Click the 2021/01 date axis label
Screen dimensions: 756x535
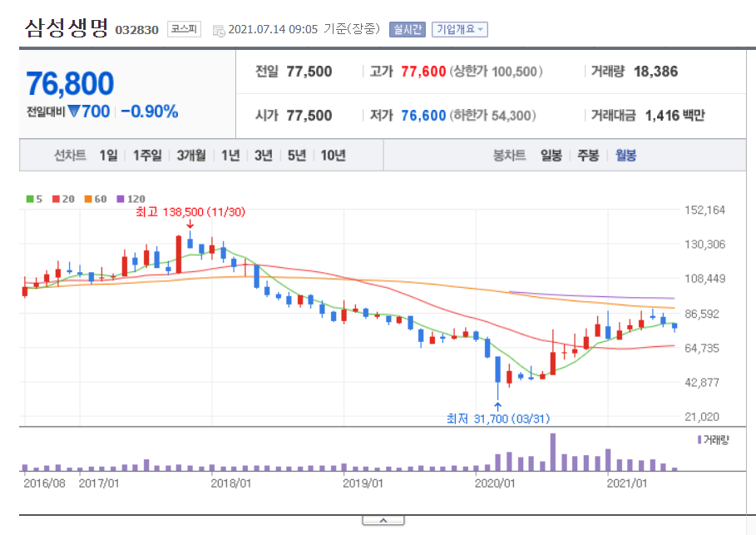[627, 483]
